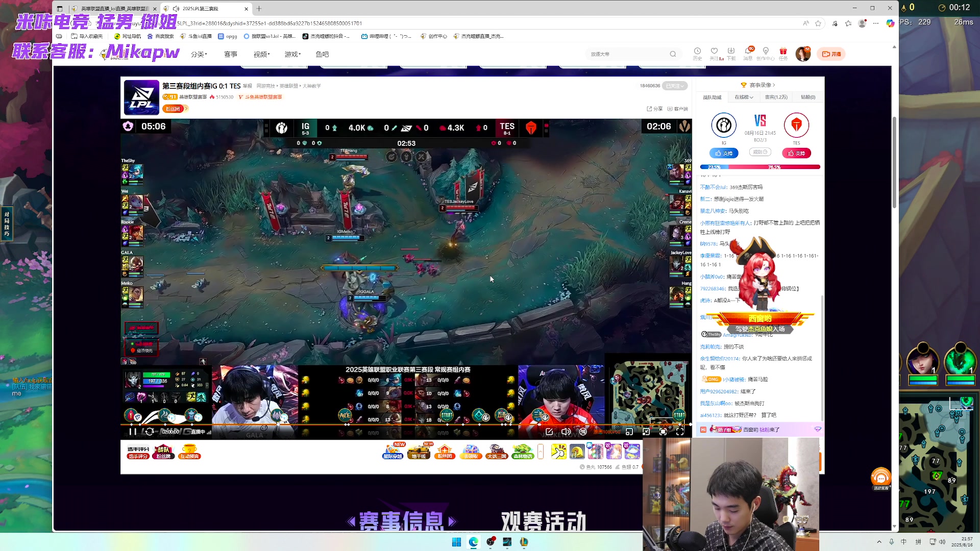Click the IG/TES support ratio bar
The image size is (980, 551).
click(760, 167)
